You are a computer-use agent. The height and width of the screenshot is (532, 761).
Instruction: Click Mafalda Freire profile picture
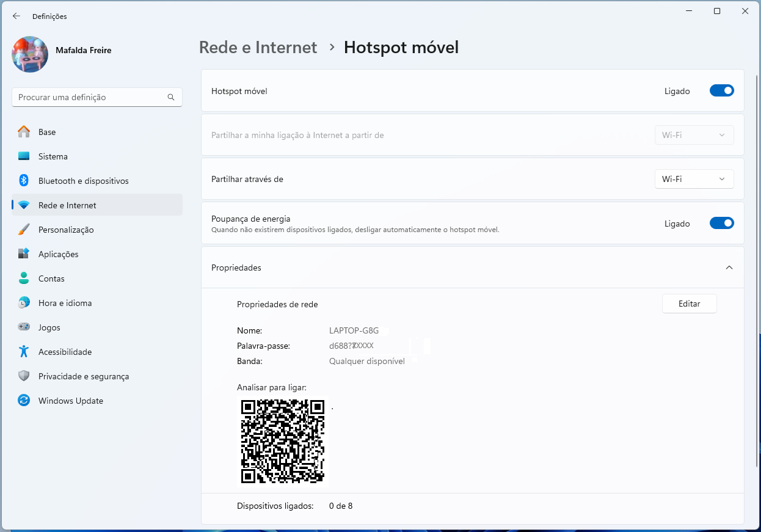tap(30, 54)
